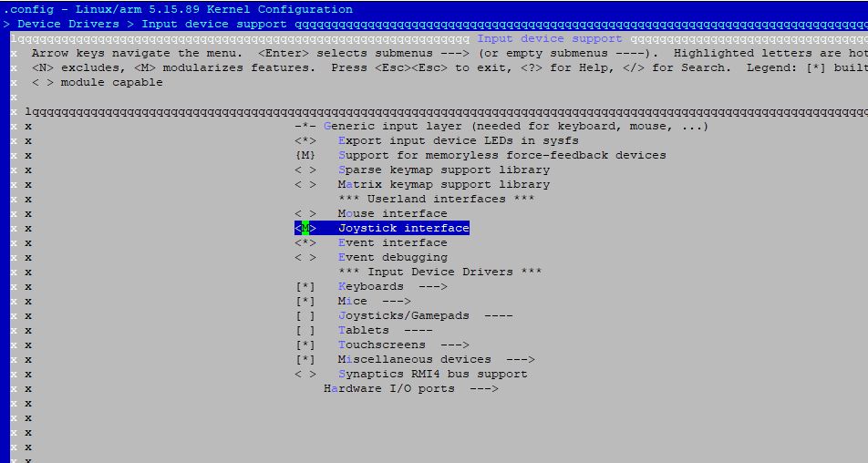868x463 pixels.
Task: Toggle the Tablets [ ] checkbox
Action: 305,330
